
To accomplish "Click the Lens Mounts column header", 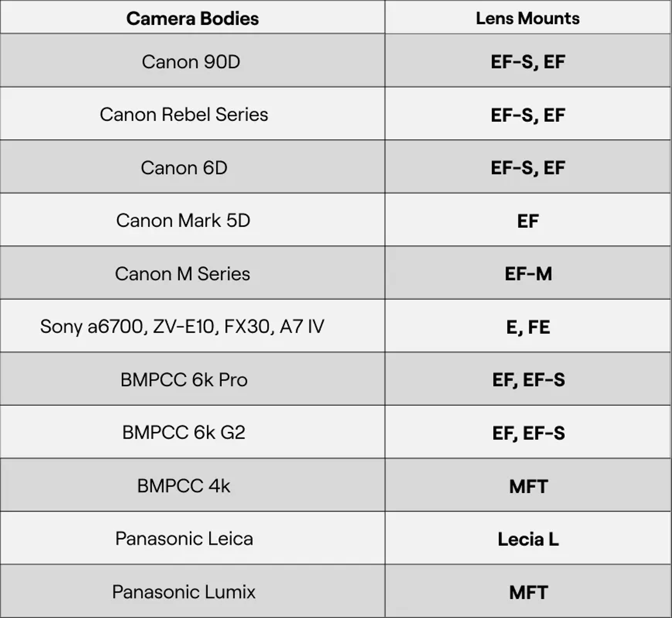I will coord(528,18).
